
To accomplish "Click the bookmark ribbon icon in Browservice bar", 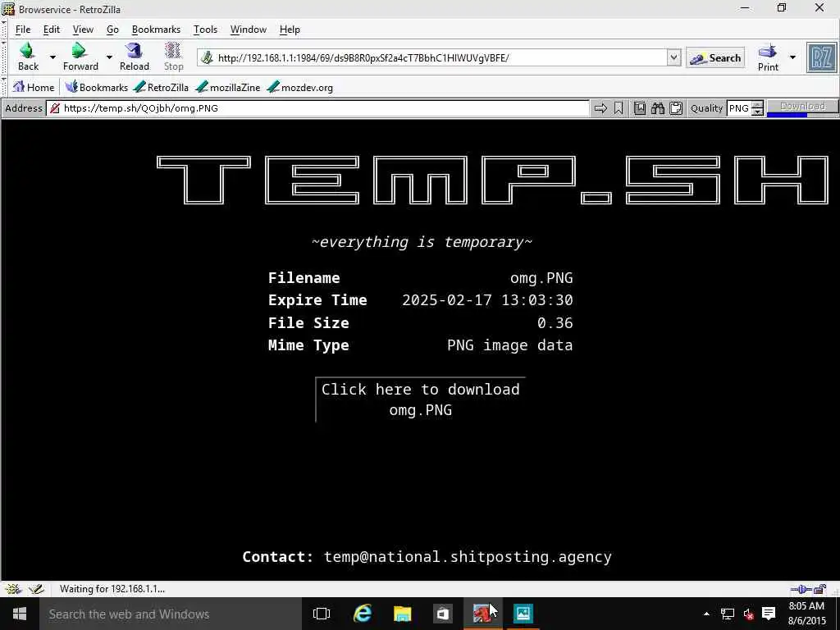I will (619, 108).
